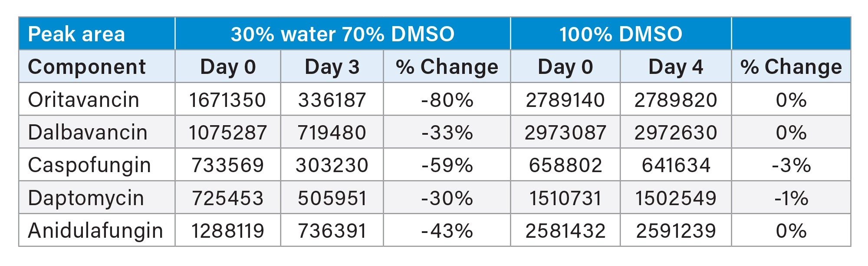Image resolution: width=868 pixels, height=266 pixels.
Task: Select the -43% cell for Anidulafungin
Action: 447,231
